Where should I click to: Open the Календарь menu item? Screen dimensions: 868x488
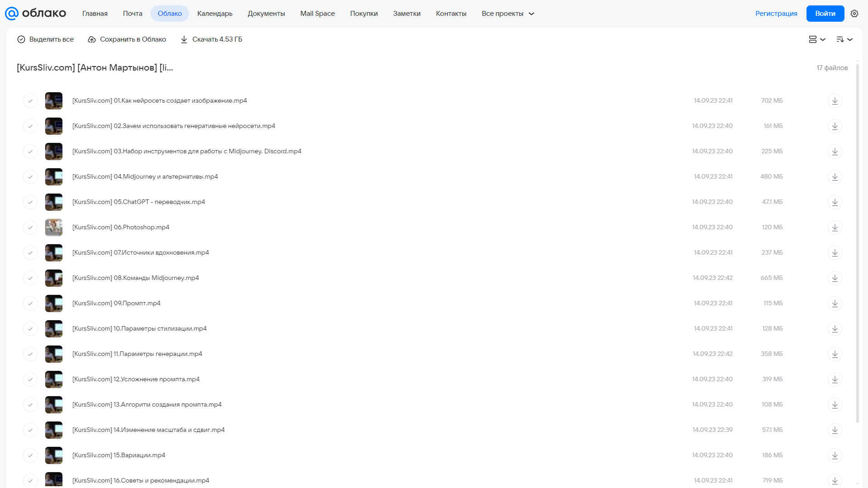[215, 14]
